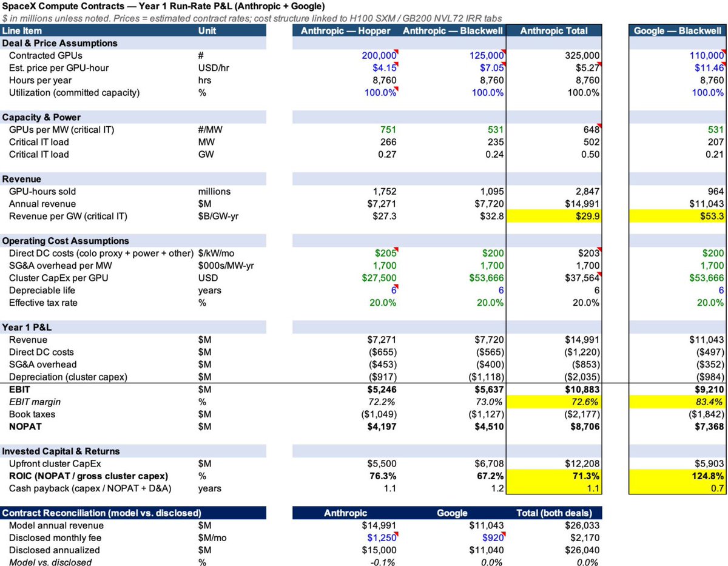The image size is (728, 566).
Task: Select the 0.27 GW critical IT load cell
Action: (387, 154)
